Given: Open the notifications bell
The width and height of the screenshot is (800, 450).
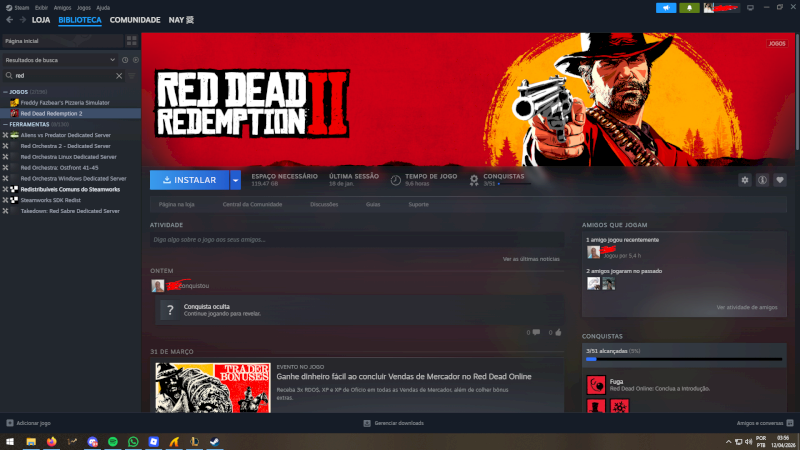Looking at the screenshot, I should click(x=689, y=8).
